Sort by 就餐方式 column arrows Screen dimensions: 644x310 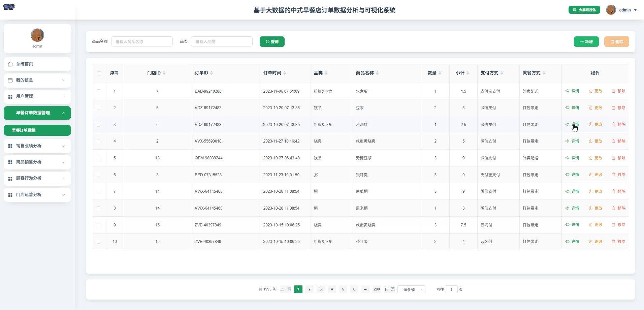[544, 73]
